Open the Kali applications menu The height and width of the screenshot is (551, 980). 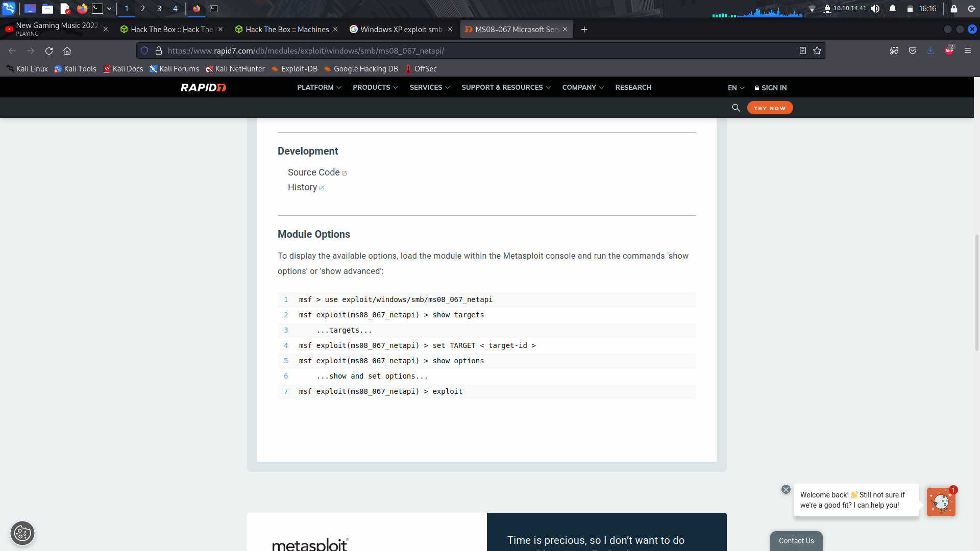tap(9, 8)
